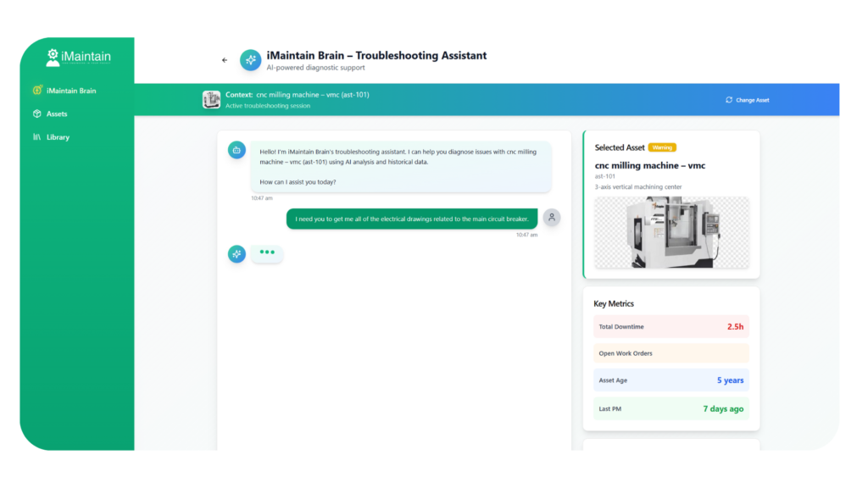Click the robot avatar beside greeting message
This screenshot has width=868, height=488.
tap(236, 150)
